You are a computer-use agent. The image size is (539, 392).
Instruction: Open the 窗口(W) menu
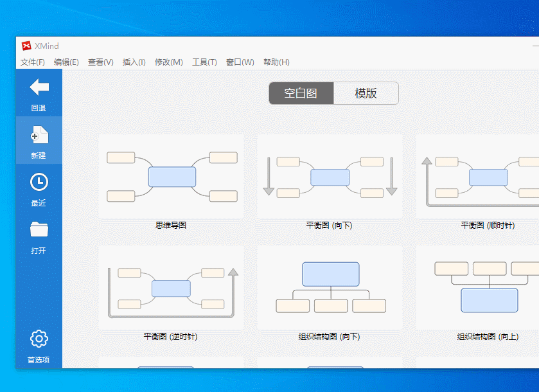240,62
